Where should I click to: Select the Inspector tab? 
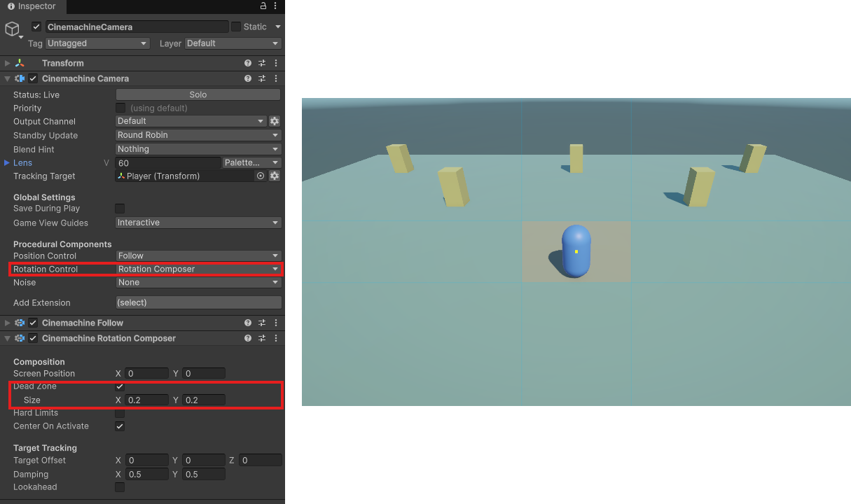pyautogui.click(x=32, y=6)
